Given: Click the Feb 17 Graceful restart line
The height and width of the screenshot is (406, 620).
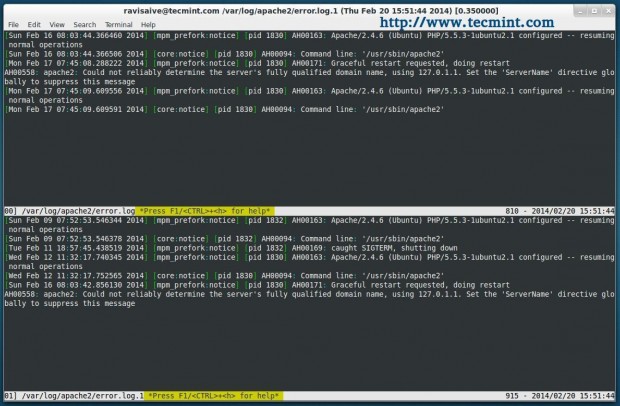Looking at the screenshot, I should [257, 63].
